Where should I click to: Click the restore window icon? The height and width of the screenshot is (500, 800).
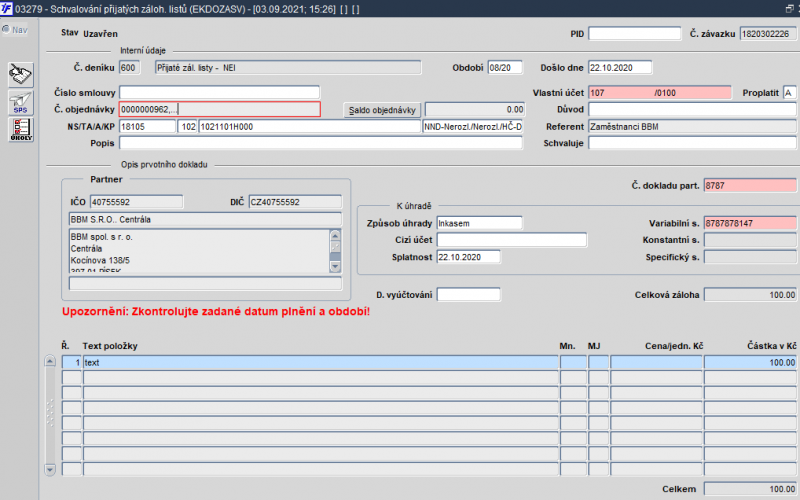[x=790, y=9]
